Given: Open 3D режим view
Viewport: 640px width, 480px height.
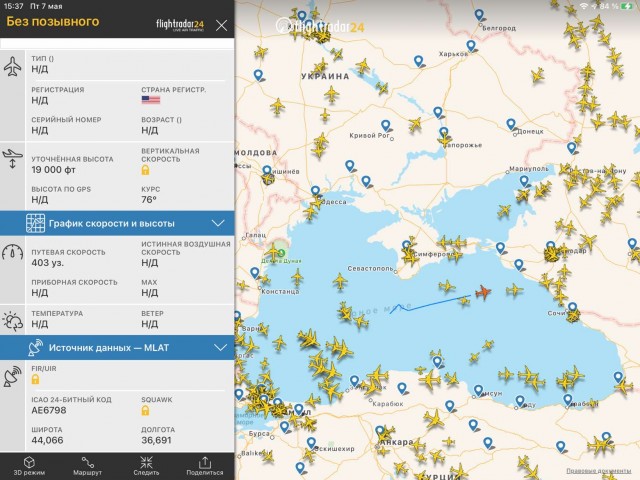Looking at the screenshot, I should pos(29,466).
